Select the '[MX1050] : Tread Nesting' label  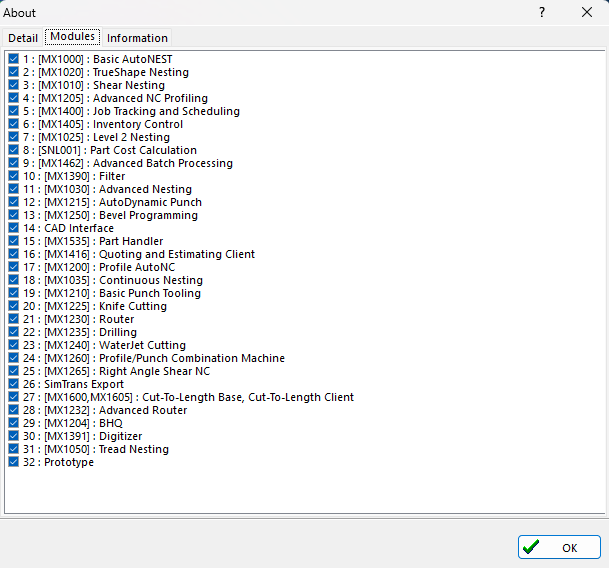coord(106,449)
